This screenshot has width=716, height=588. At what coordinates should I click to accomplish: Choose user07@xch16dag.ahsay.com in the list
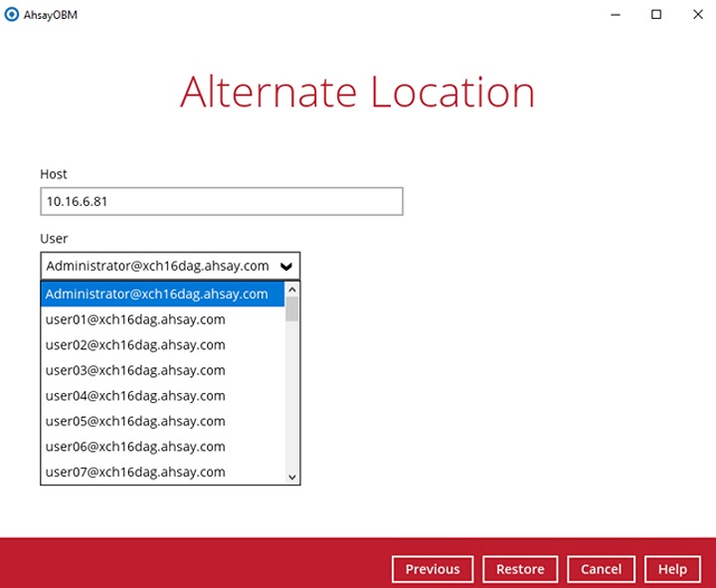pos(135,472)
